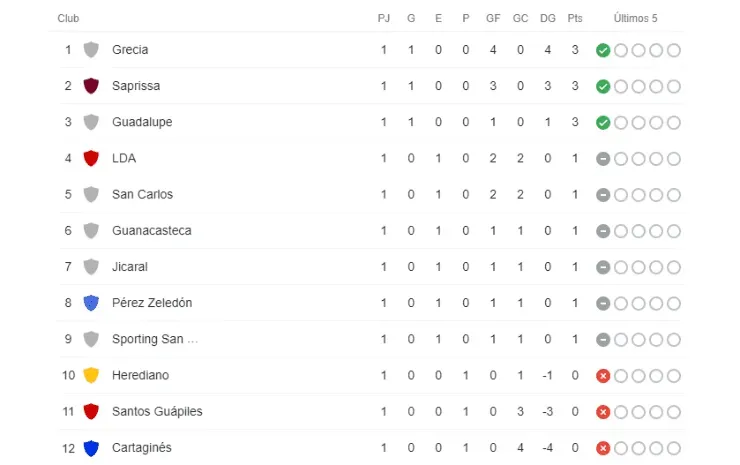Click the Grecia team crest icon
740x465 pixels.
[x=91, y=50]
